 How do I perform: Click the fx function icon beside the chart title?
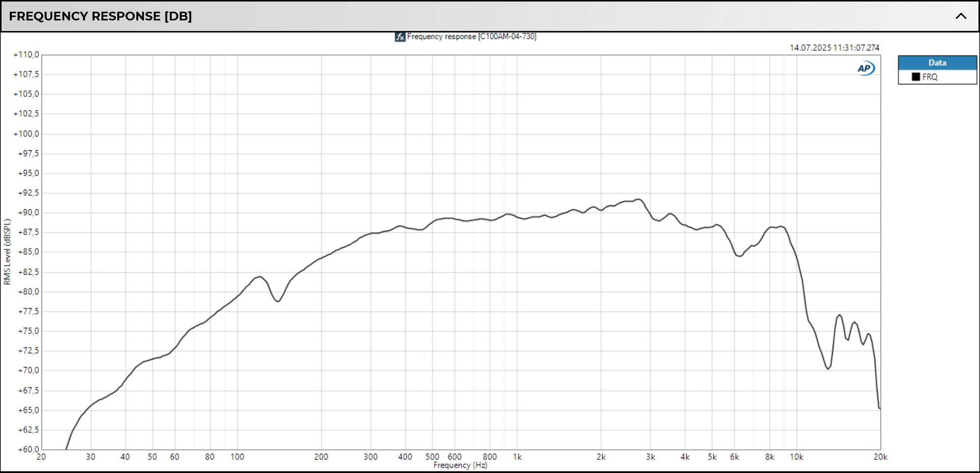399,36
